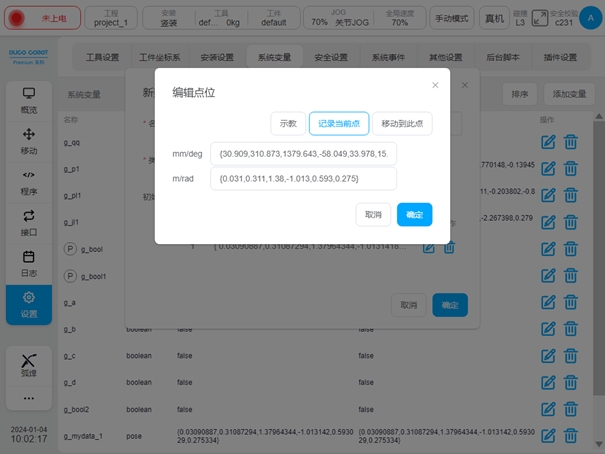
Task: Open 程序 program page in sidebar
Action: [x=29, y=182]
